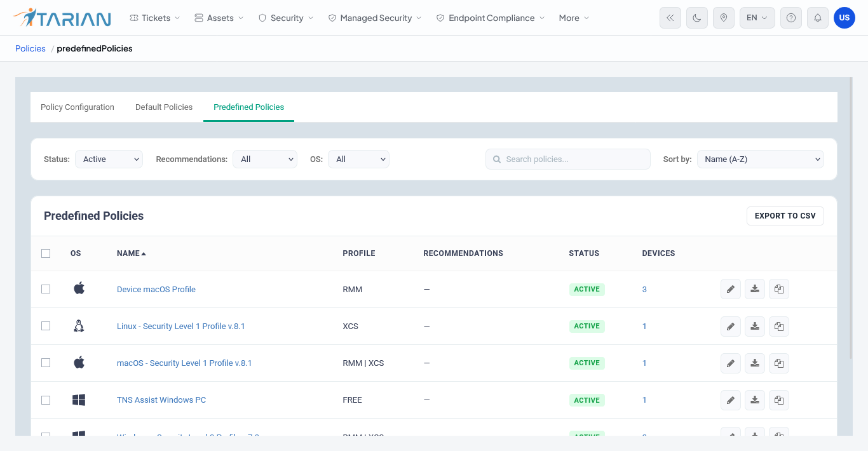Open the EN language selector
Image resolution: width=868 pixels, height=451 pixels.
tap(757, 18)
